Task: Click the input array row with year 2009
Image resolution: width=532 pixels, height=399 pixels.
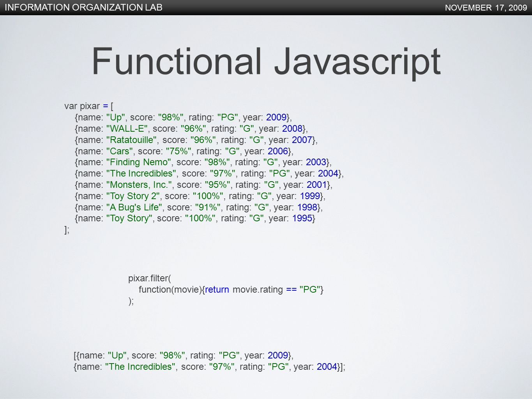Action: (x=183, y=117)
